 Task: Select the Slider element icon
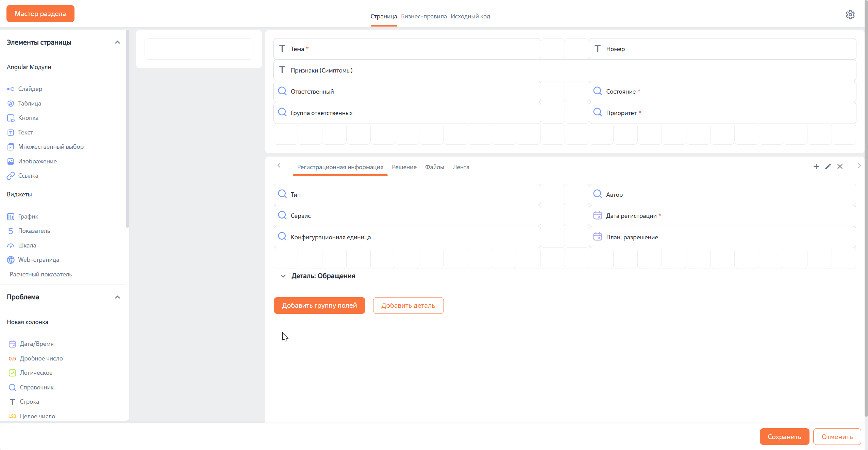[x=11, y=89]
